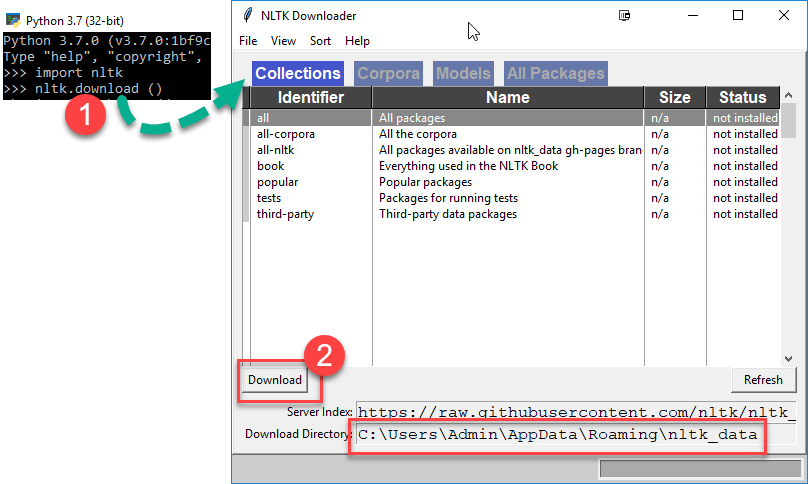
Task: Switch to the Corpora tab
Action: coord(389,73)
